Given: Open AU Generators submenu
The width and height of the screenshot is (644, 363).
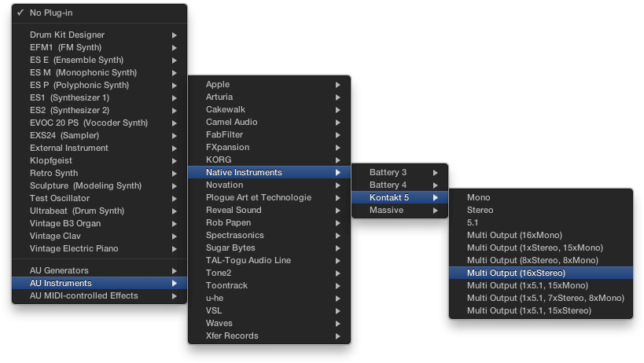Looking at the screenshot, I should [x=99, y=271].
